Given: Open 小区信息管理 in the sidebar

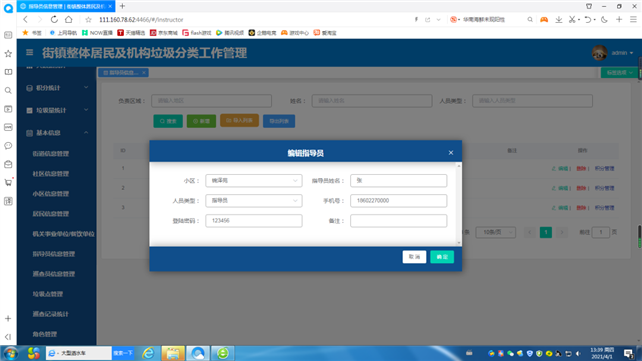Looking at the screenshot, I should [x=51, y=194].
